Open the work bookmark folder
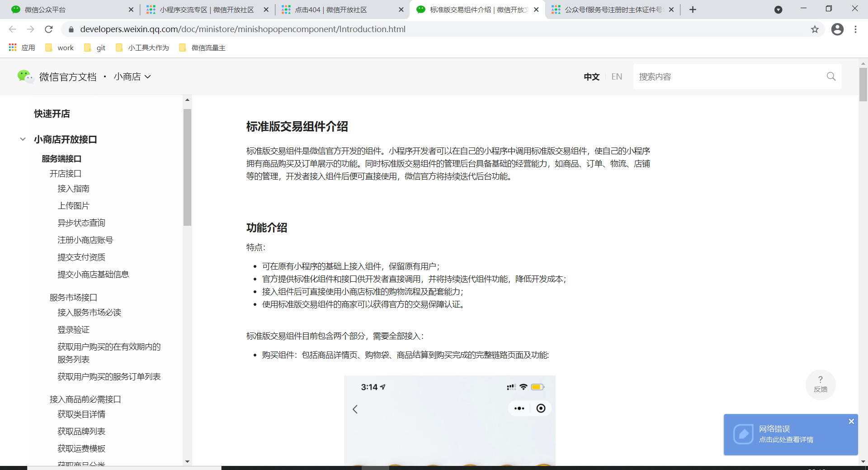Screen dimensions: 868x470 (59, 47)
